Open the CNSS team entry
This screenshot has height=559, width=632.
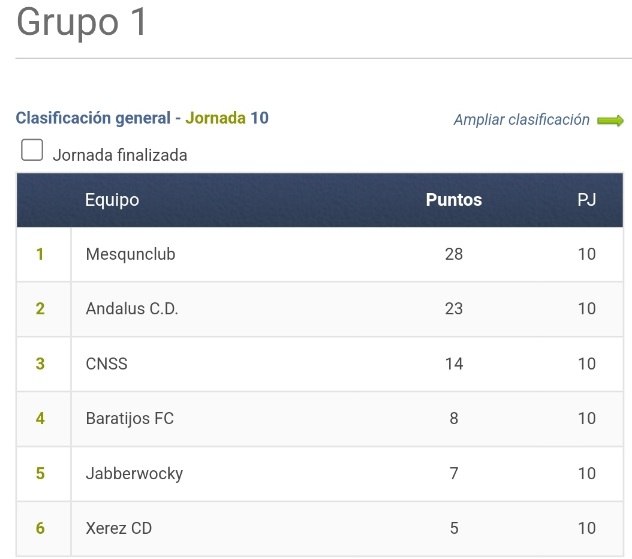[106, 364]
